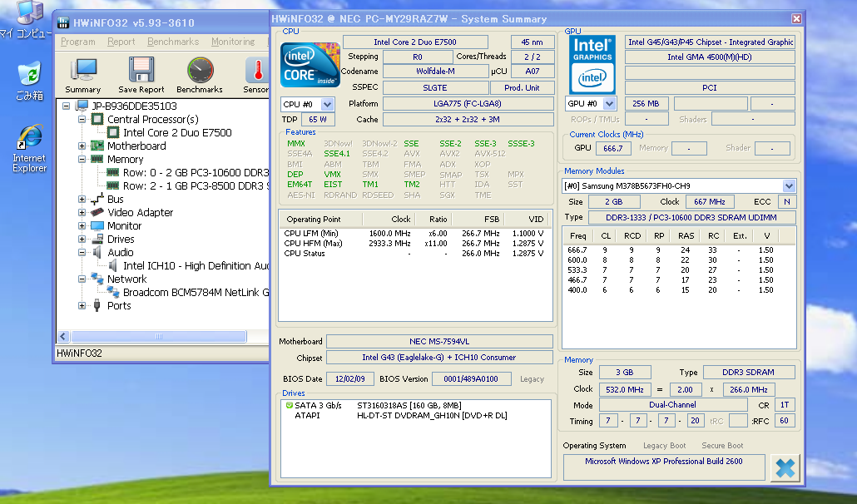This screenshot has height=504, width=857.
Task: Open the GPU #0 selector dropdown
Action: pyautogui.click(x=610, y=104)
